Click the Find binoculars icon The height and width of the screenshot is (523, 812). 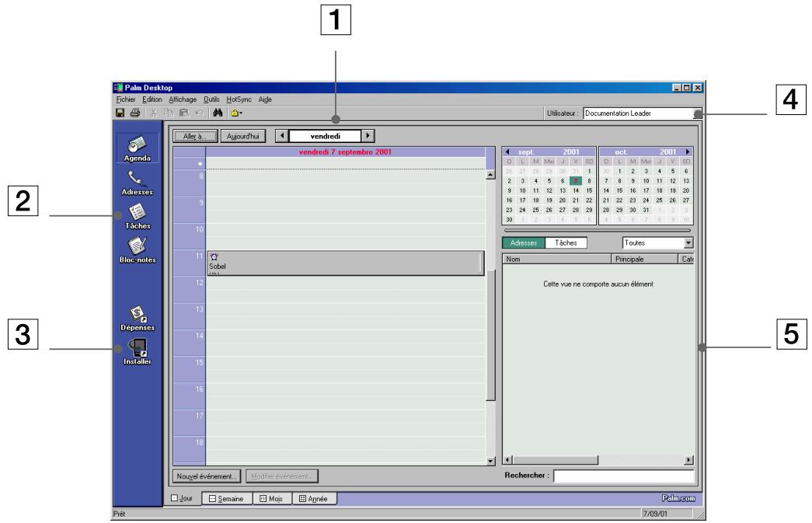click(x=218, y=113)
